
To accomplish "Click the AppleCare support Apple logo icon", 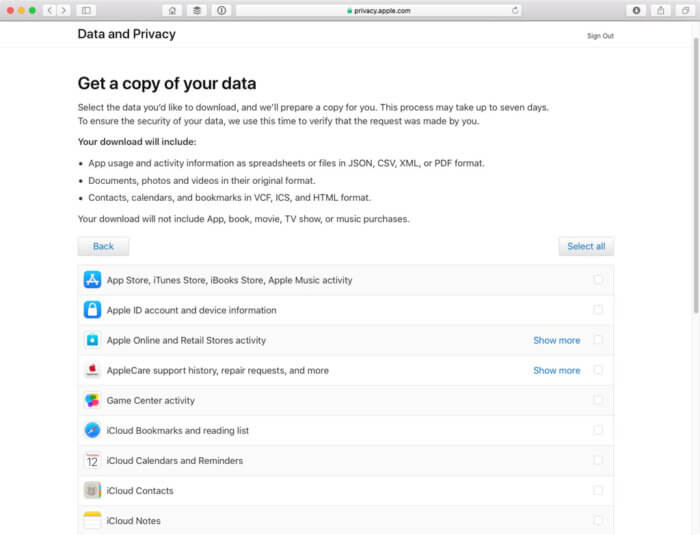I will (92, 370).
